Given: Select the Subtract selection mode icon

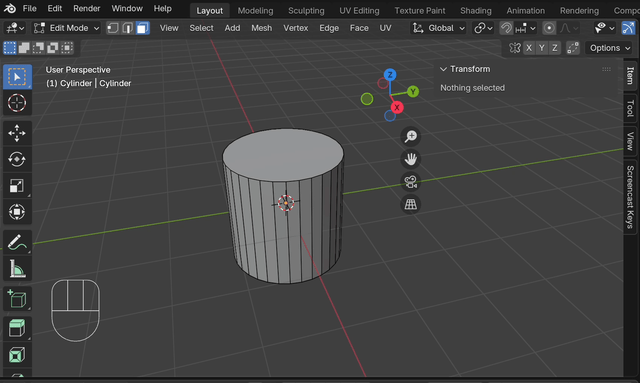Looking at the screenshot, I should tap(38, 48).
